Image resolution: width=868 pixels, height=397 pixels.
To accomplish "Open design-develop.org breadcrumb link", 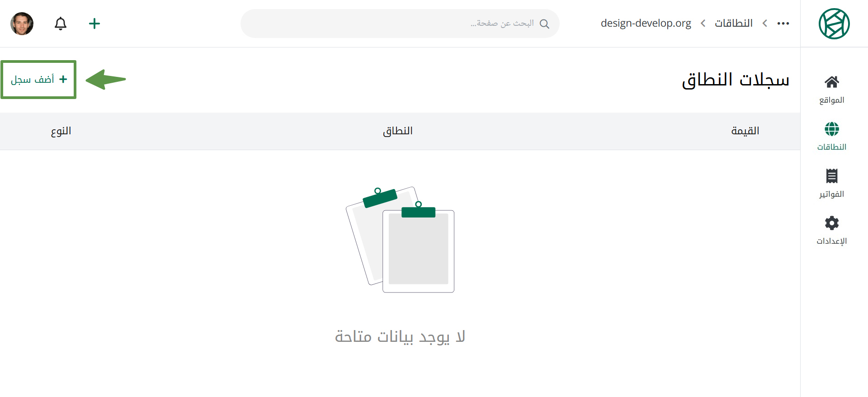I will (646, 23).
